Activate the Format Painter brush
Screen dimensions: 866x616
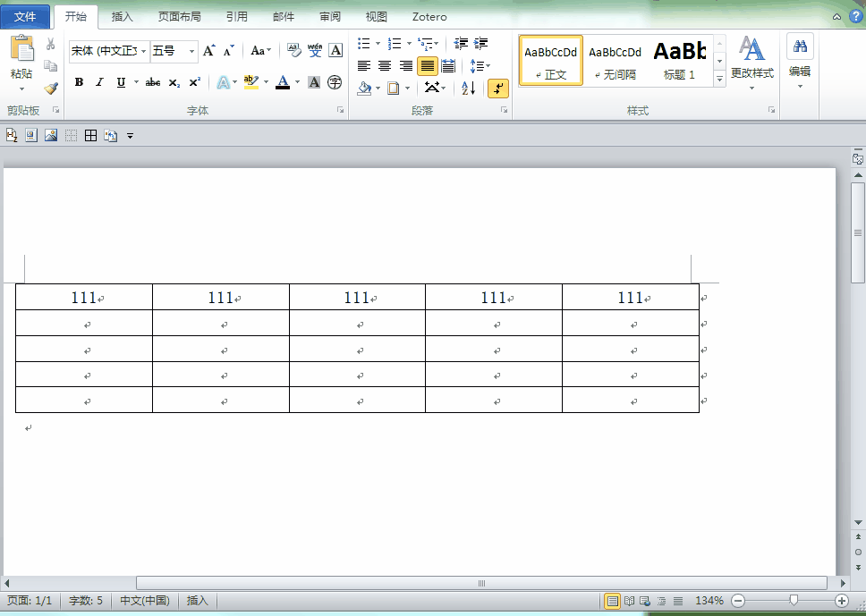50,88
